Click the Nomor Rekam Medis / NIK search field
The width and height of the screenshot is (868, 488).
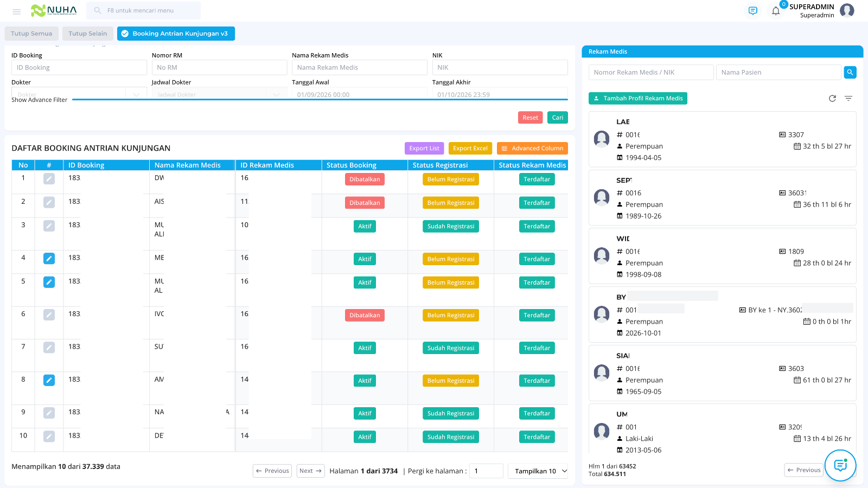point(651,72)
